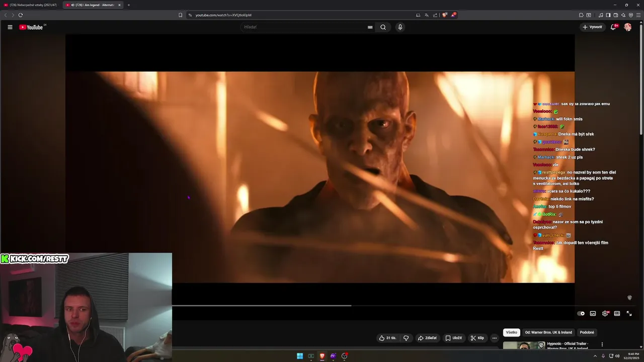Open the Hypnotic - Official Trailer thumbnail
The image size is (644, 362).
(524, 345)
